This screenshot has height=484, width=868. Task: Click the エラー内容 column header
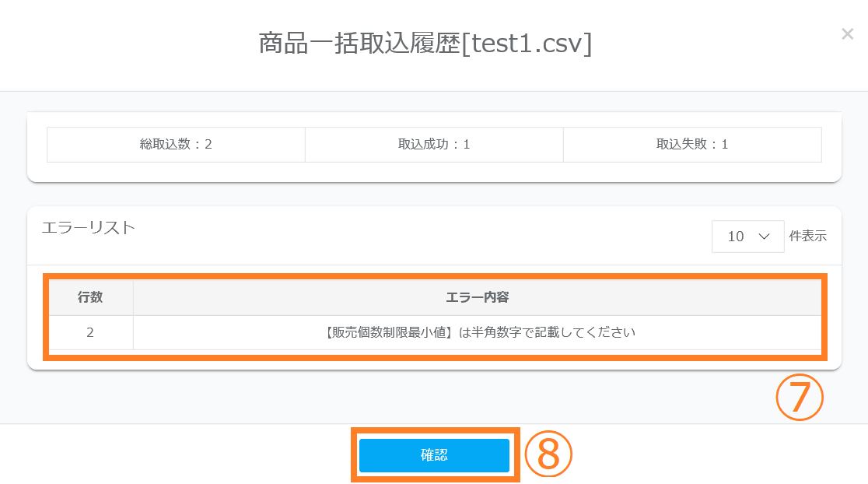478,297
